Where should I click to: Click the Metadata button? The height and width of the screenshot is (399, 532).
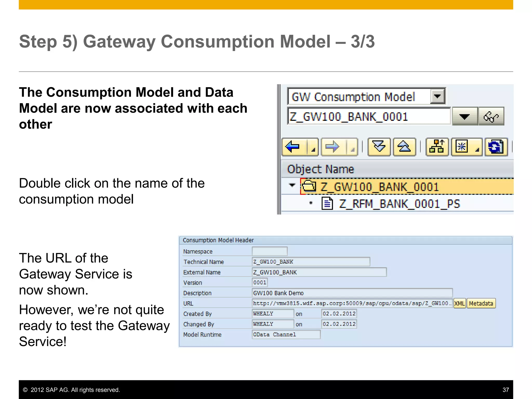click(x=481, y=303)
